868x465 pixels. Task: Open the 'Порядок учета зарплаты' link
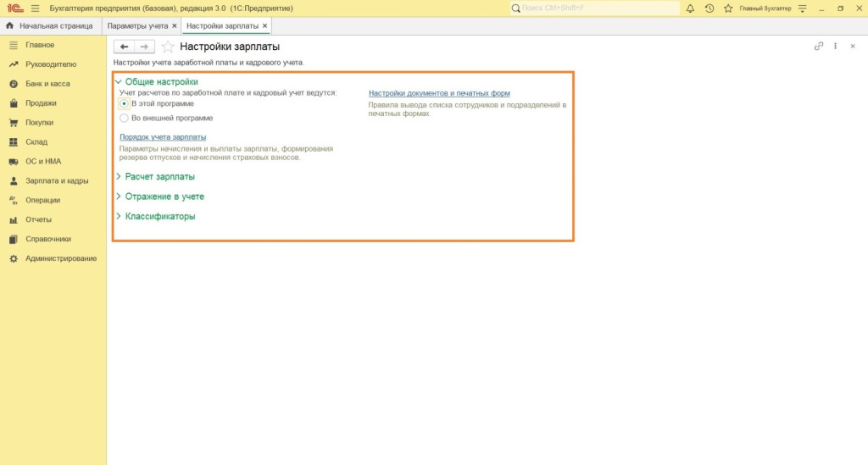(x=163, y=137)
